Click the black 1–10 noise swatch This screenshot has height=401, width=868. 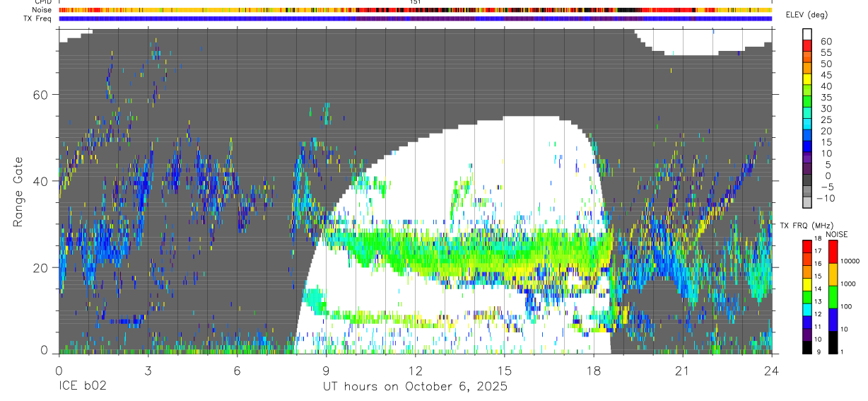coord(833,342)
